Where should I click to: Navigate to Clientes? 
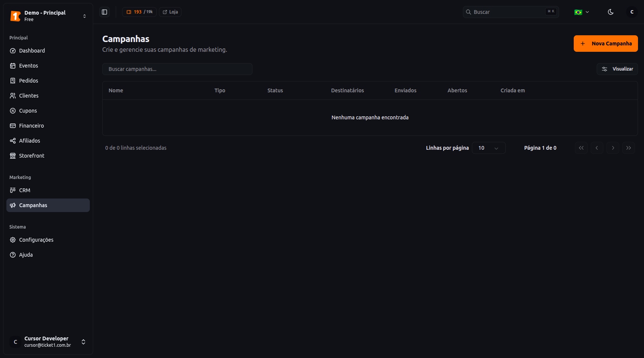(x=48, y=96)
